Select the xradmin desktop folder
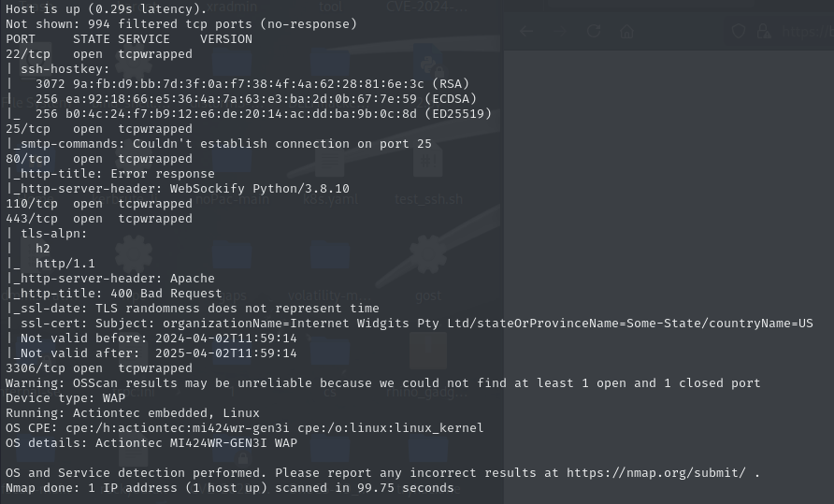 pos(231,7)
